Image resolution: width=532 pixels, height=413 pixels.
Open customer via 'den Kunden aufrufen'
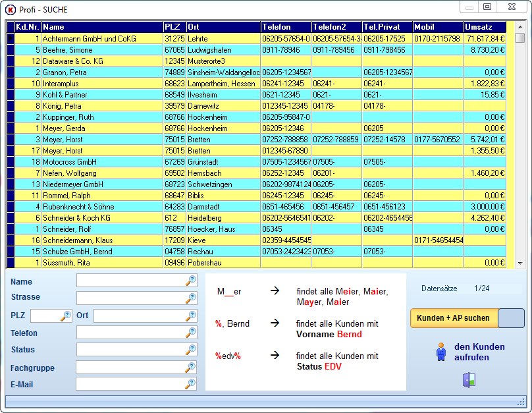coord(479,352)
